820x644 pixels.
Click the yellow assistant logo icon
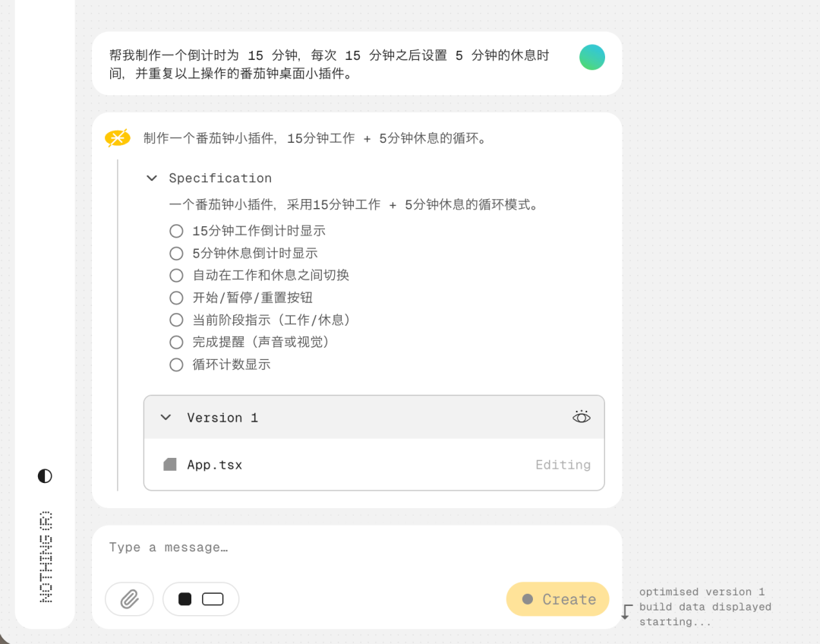click(118, 137)
